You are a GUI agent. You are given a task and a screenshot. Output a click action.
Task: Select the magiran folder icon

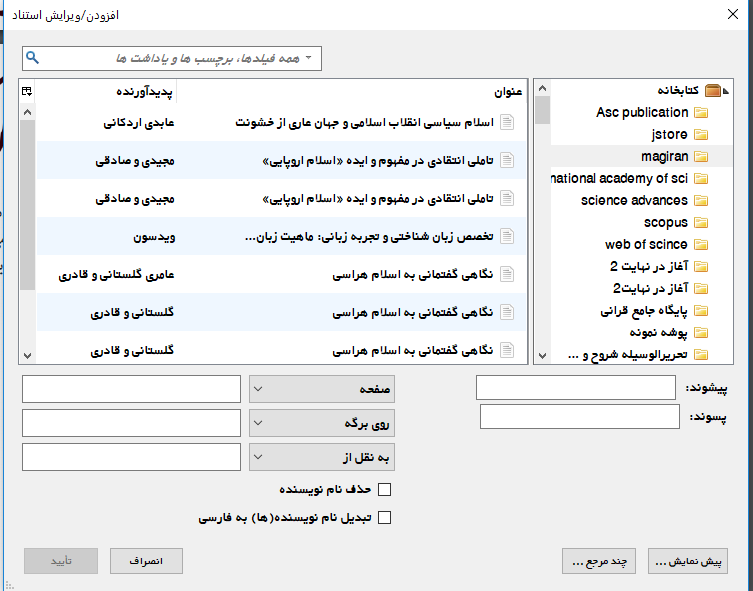pyautogui.click(x=700, y=156)
